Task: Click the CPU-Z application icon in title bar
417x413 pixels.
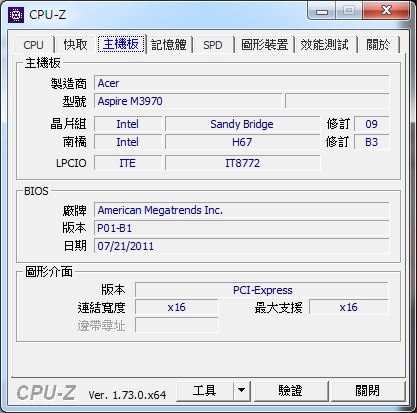Action: tap(16, 15)
